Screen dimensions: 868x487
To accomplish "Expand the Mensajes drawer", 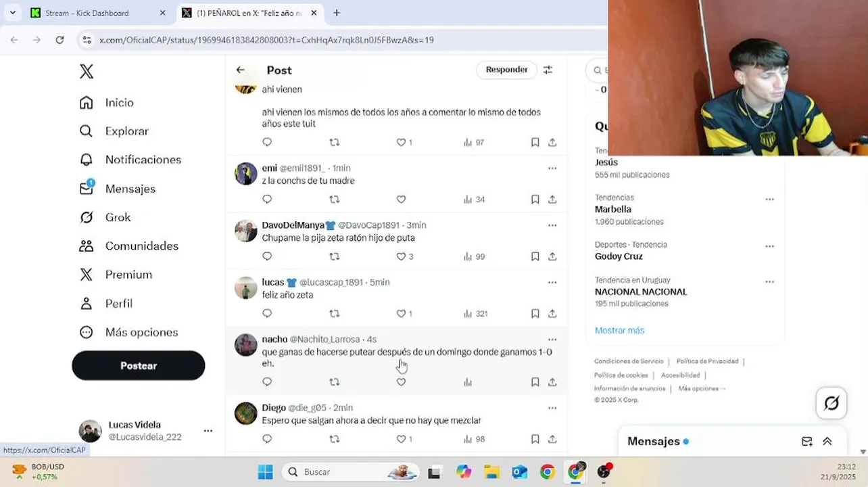I will (827, 442).
